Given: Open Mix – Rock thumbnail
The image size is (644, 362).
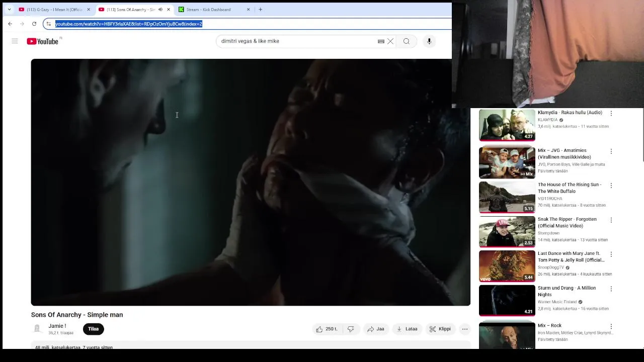Looking at the screenshot, I should (507, 335).
